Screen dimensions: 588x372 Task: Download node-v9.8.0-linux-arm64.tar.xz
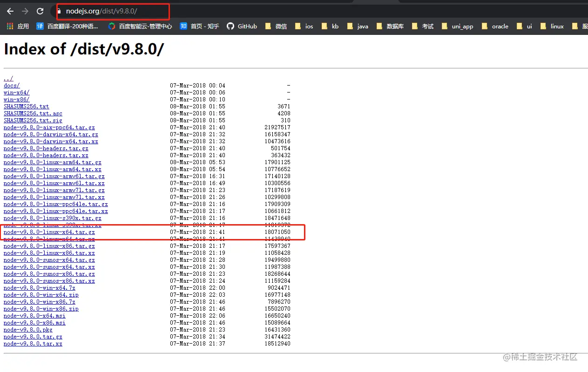[x=53, y=169]
